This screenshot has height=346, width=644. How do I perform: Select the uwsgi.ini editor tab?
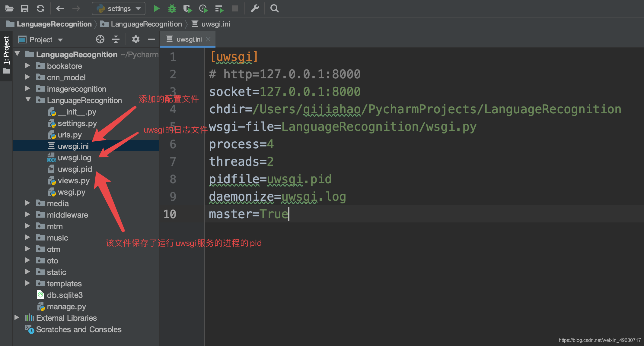pyautogui.click(x=185, y=39)
